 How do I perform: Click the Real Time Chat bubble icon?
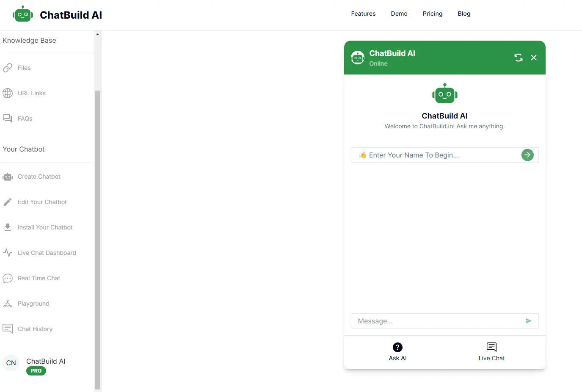click(8, 278)
